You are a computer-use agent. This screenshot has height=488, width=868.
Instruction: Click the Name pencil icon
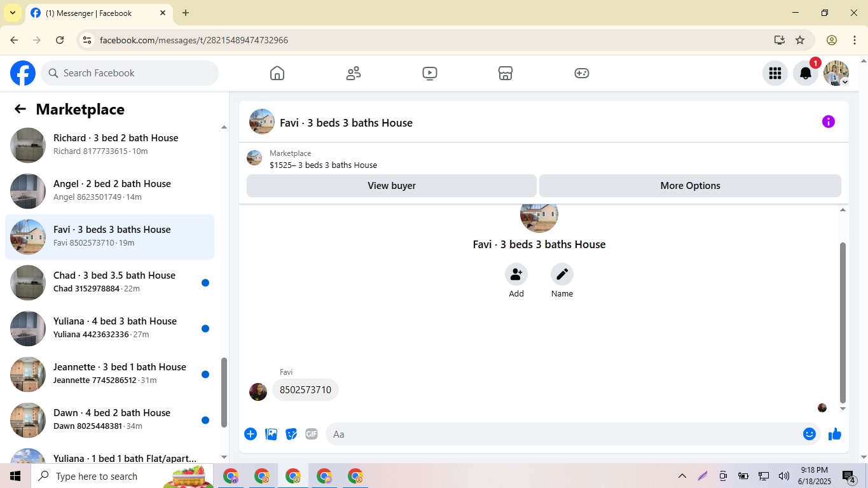(562, 274)
